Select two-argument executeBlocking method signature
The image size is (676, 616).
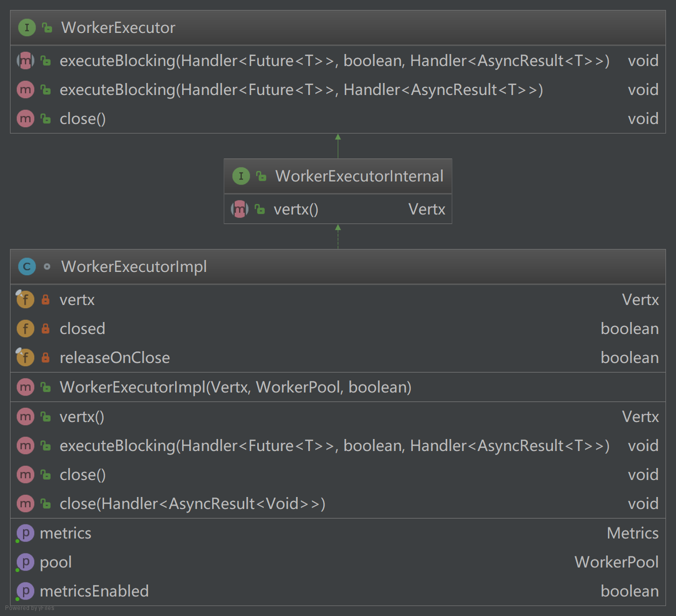tap(301, 89)
